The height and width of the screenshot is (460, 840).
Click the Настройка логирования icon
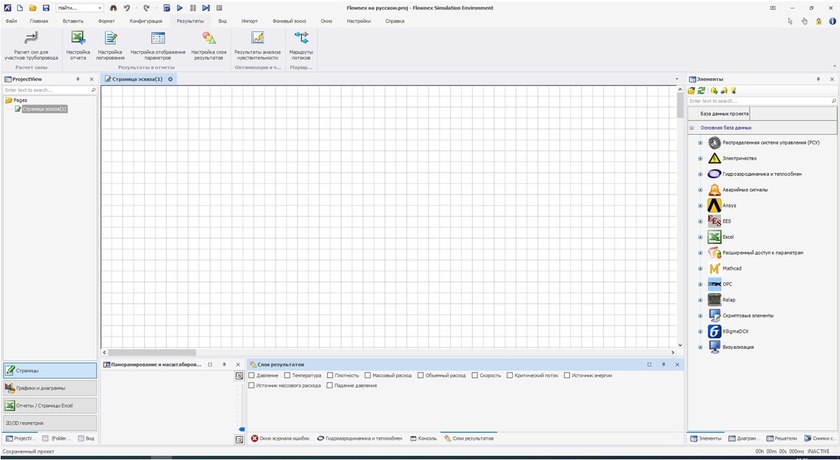110,39
